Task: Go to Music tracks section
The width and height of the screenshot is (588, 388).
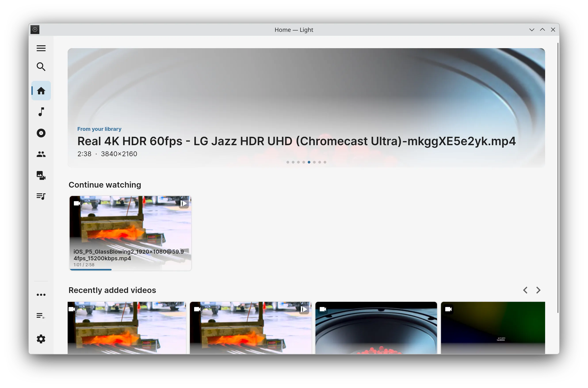Action: tap(41, 112)
